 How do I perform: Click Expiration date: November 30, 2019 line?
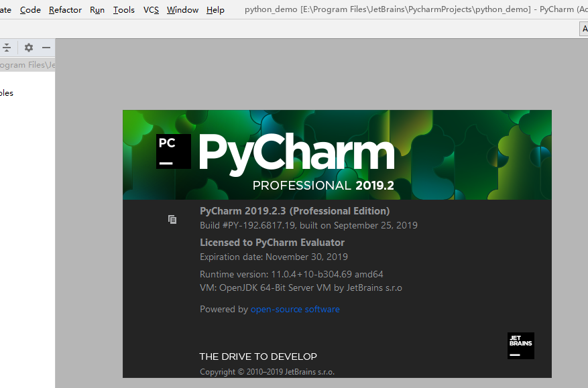pyautogui.click(x=274, y=257)
